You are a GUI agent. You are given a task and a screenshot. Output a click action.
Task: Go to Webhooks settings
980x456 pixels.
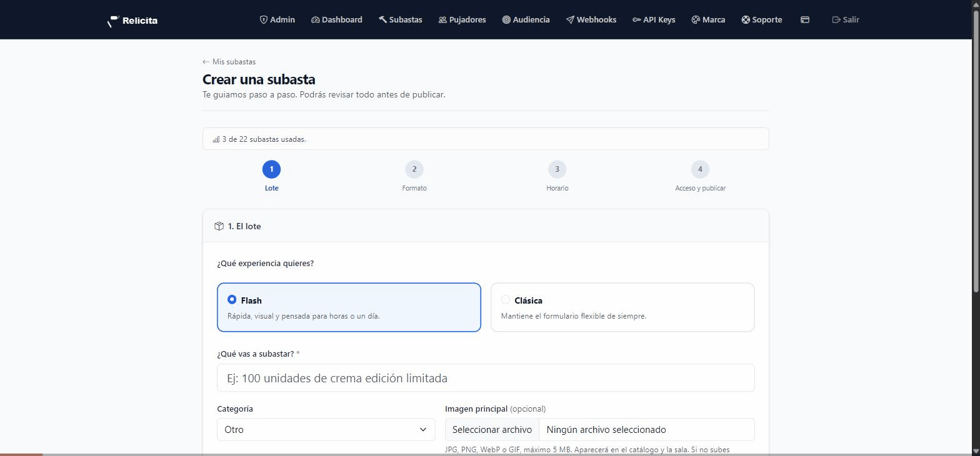click(x=591, y=19)
